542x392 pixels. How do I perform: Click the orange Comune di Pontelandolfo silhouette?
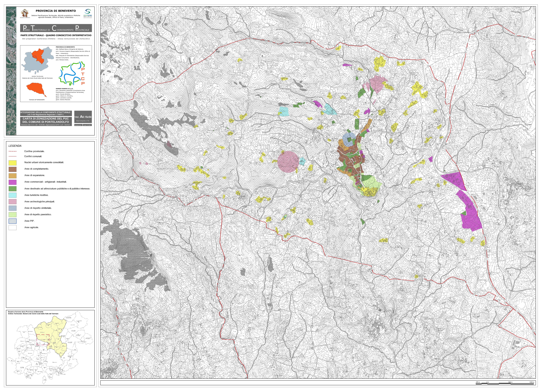click(x=37, y=90)
